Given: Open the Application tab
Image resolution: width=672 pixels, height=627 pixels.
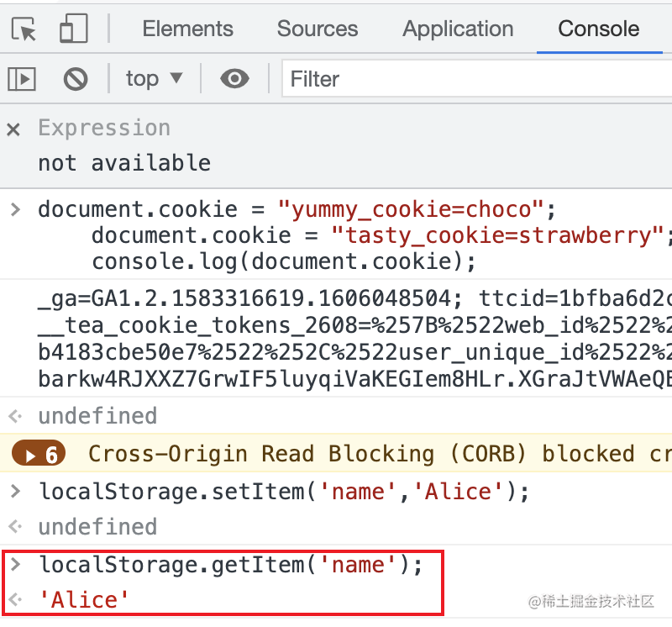Looking at the screenshot, I should [x=458, y=29].
